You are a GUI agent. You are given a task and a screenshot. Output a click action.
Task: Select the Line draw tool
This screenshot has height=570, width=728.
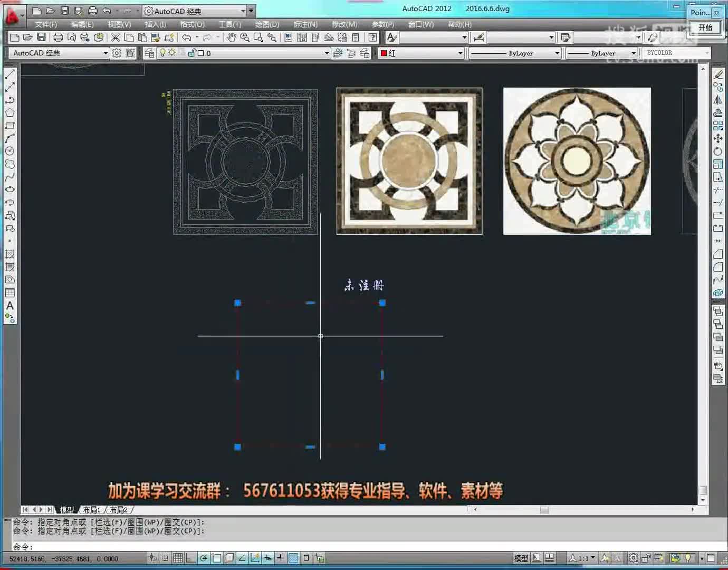point(9,74)
